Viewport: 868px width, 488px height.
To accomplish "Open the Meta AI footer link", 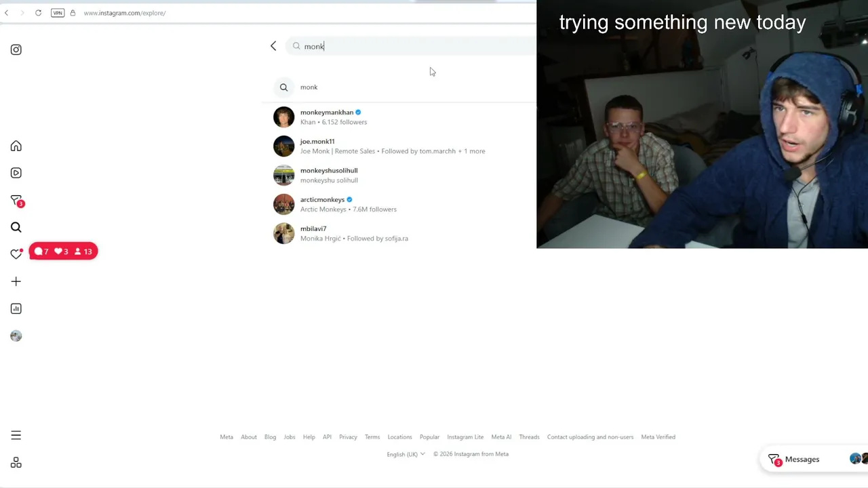I will [501, 437].
